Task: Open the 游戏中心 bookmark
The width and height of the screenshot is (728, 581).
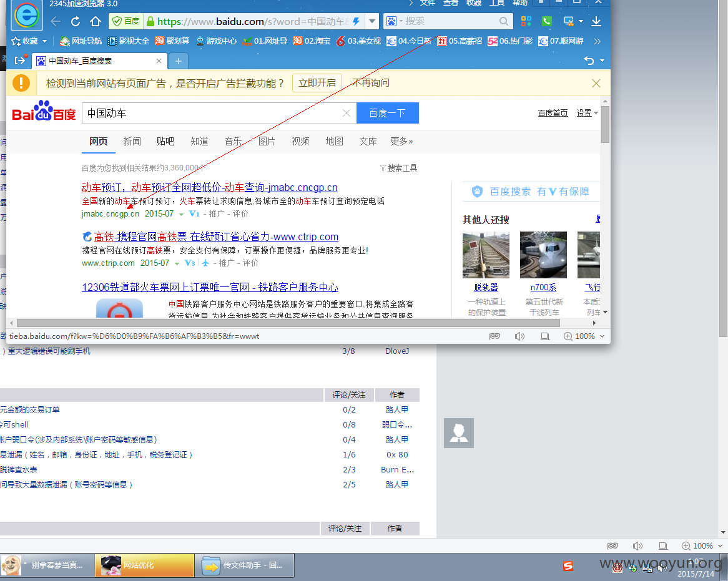Action: coord(216,41)
